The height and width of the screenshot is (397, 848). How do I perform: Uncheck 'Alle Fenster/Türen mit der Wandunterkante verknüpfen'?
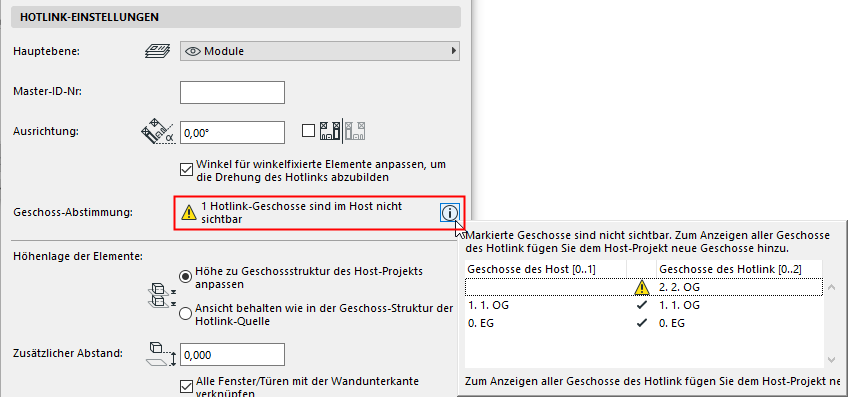(x=187, y=386)
